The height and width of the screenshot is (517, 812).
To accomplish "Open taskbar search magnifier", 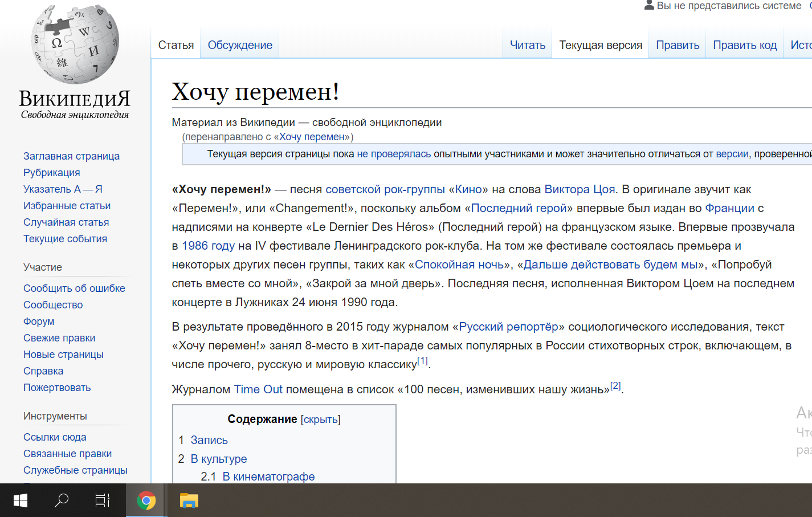I will click(62, 500).
